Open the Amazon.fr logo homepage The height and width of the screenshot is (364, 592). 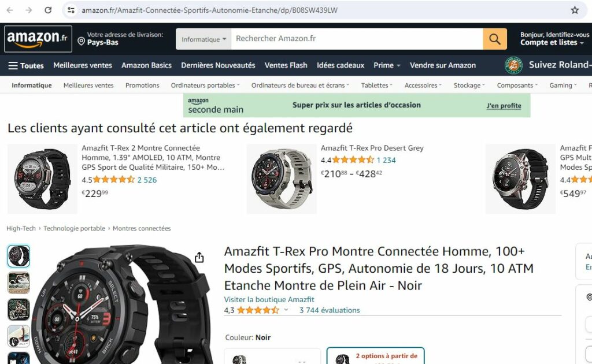pyautogui.click(x=38, y=39)
